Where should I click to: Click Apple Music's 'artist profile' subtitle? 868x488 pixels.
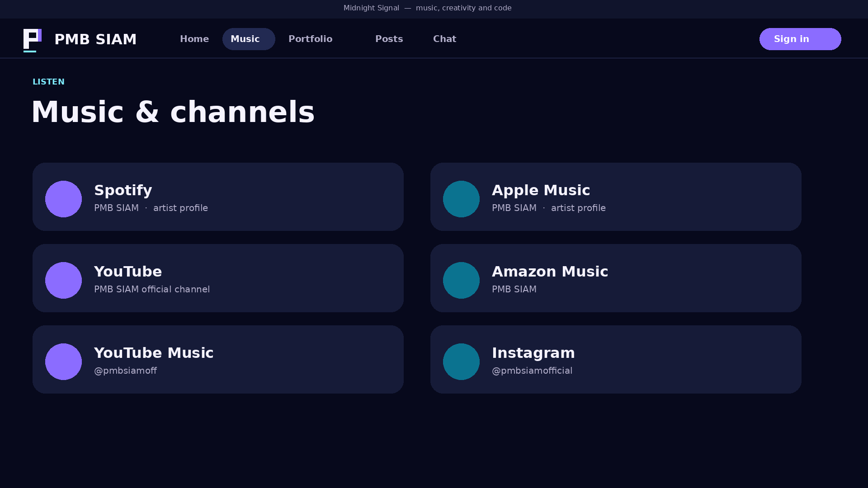coord(578,208)
